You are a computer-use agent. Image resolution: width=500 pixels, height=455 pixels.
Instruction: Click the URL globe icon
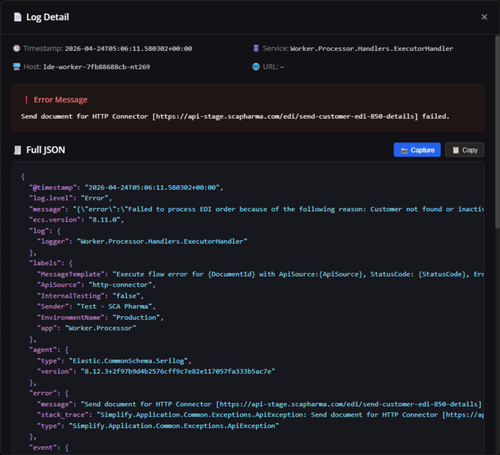click(x=256, y=67)
